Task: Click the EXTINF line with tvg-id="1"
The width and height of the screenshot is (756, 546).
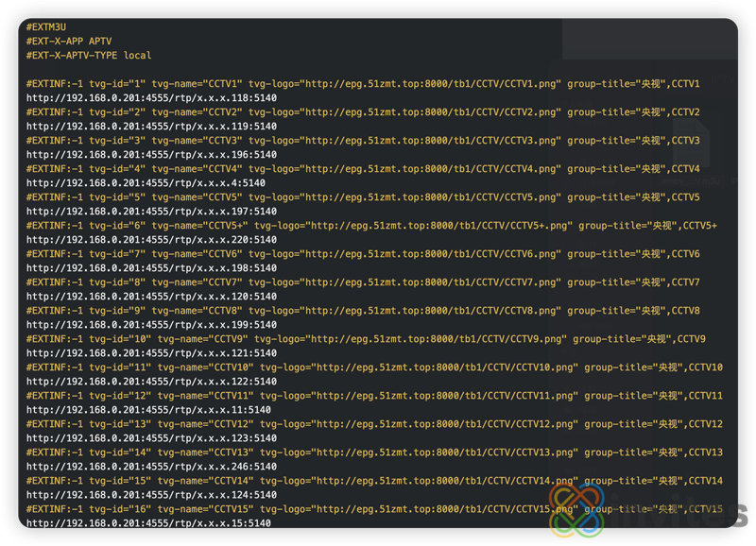Action: (363, 84)
